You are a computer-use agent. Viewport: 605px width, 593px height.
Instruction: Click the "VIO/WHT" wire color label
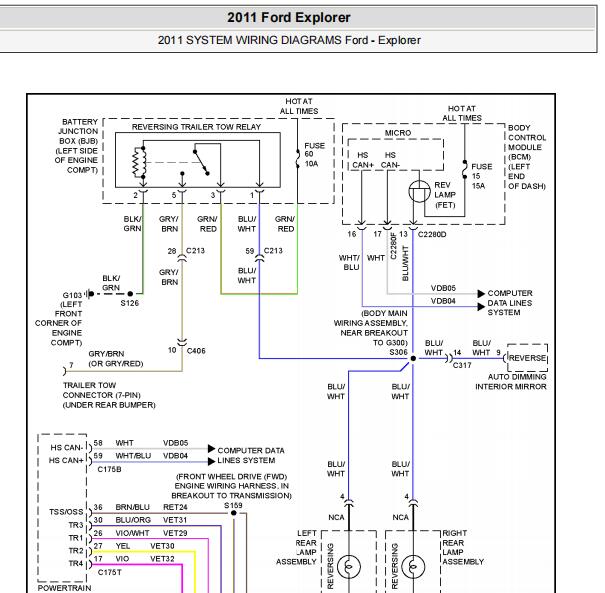(x=132, y=533)
